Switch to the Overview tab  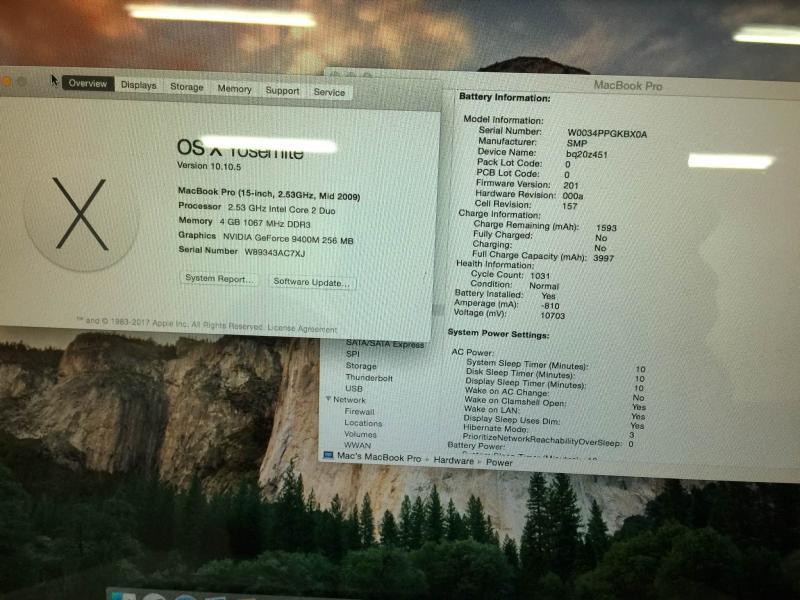(x=88, y=83)
